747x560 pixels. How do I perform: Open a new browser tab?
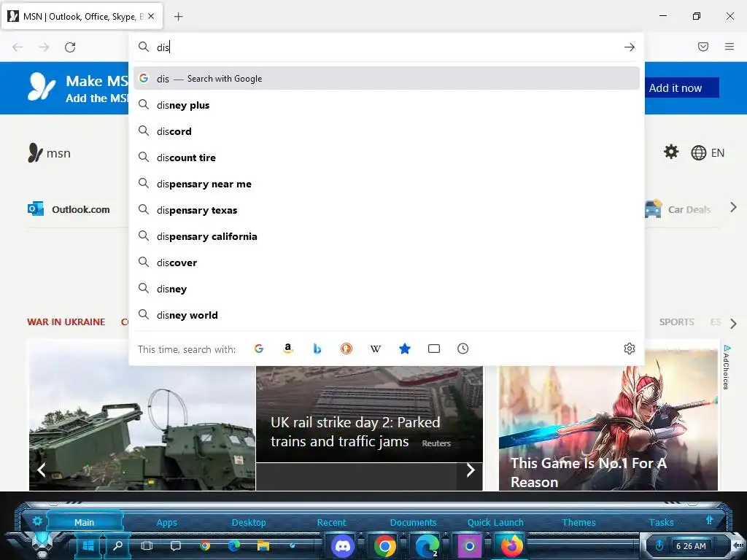[x=178, y=17]
